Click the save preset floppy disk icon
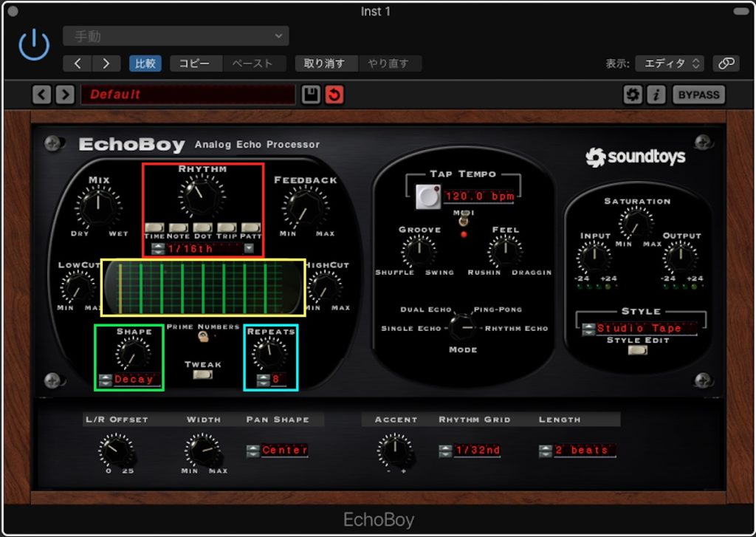 tap(310, 95)
